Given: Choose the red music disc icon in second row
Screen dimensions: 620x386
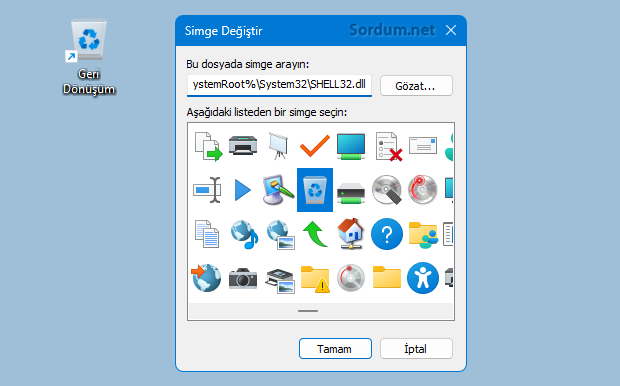Looking at the screenshot, I should 423,190.
